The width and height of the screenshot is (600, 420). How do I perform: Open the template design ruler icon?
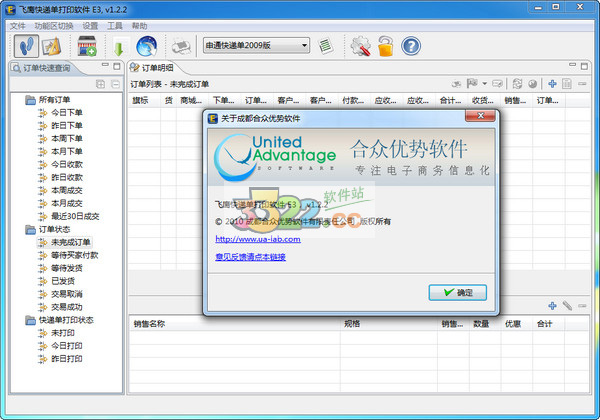click(51, 46)
